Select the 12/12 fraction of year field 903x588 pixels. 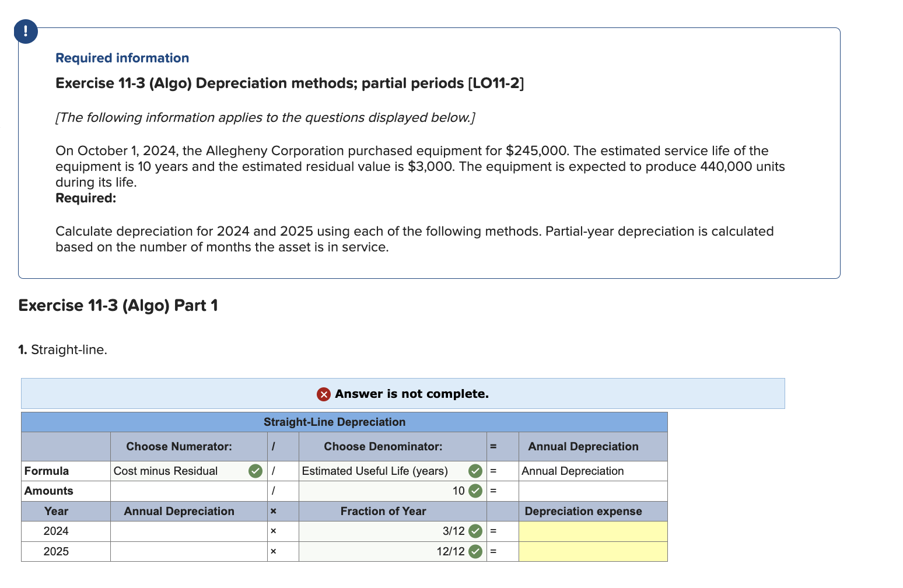pyautogui.click(x=393, y=551)
